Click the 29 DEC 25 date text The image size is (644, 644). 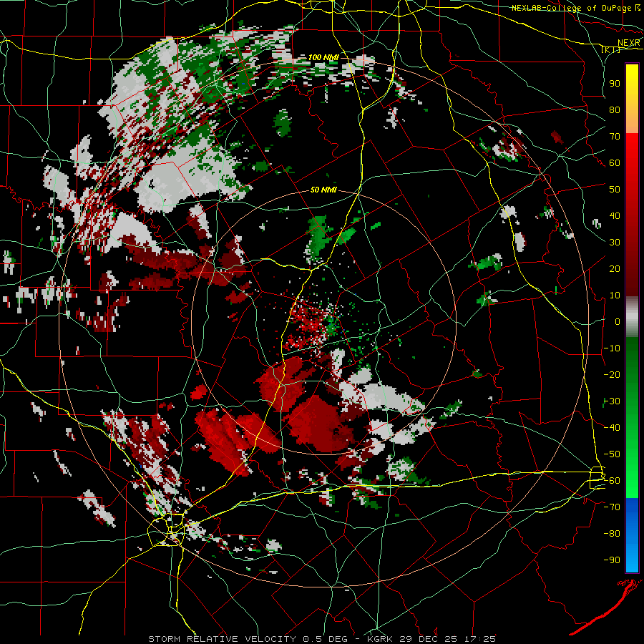429,639
